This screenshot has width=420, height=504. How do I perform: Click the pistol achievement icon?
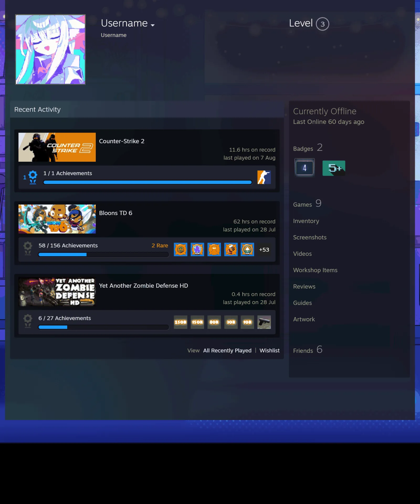pos(264,322)
